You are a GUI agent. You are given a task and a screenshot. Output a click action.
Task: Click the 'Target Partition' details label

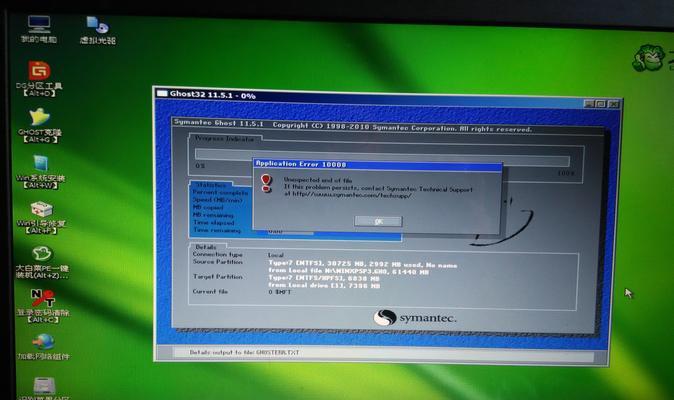tap(218, 277)
